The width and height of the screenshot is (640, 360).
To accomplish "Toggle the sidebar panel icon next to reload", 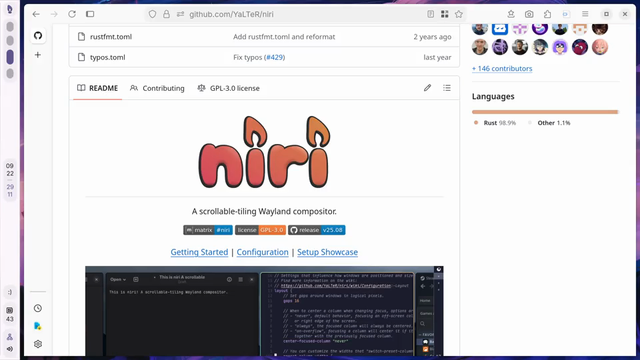I will pos(90,14).
